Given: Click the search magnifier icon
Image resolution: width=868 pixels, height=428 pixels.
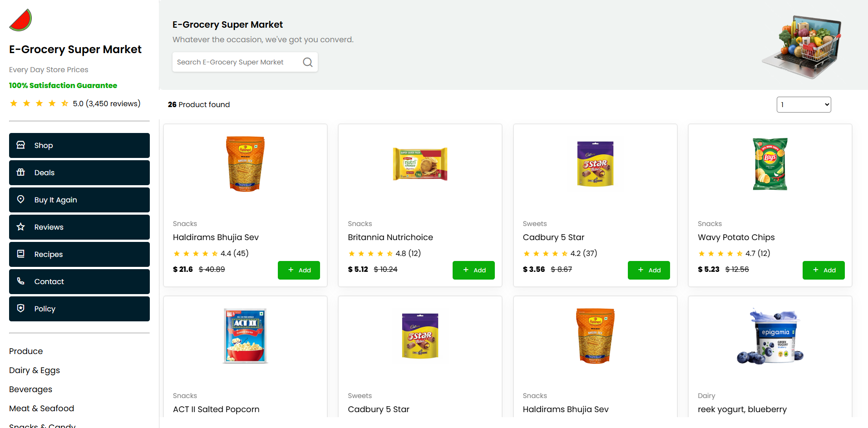Looking at the screenshot, I should (x=308, y=62).
